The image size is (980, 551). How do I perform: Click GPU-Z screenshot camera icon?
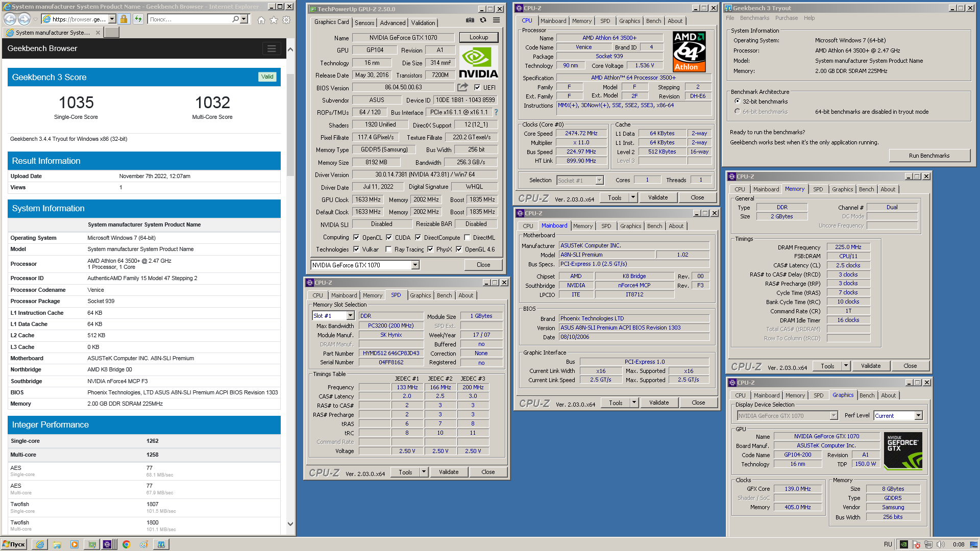click(x=470, y=20)
